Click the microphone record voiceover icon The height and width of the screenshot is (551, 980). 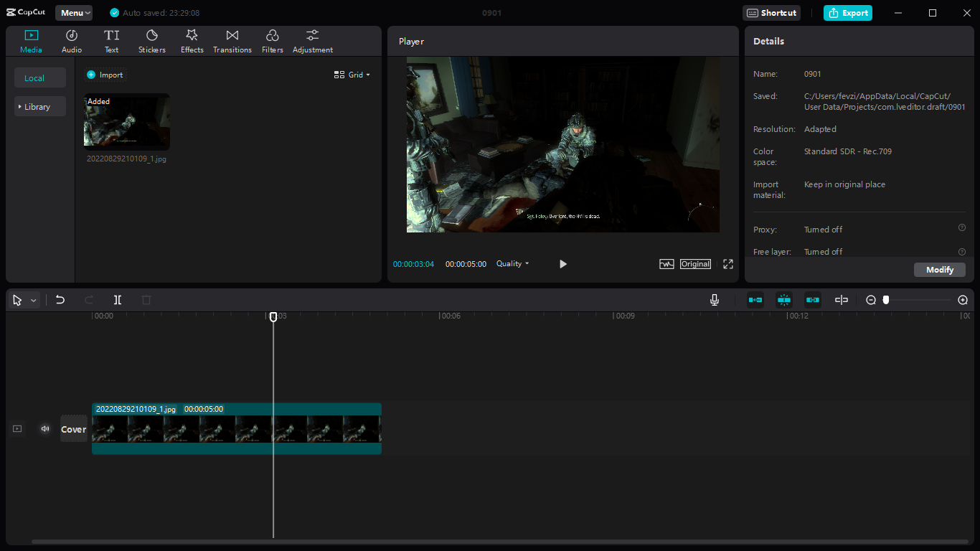point(715,300)
